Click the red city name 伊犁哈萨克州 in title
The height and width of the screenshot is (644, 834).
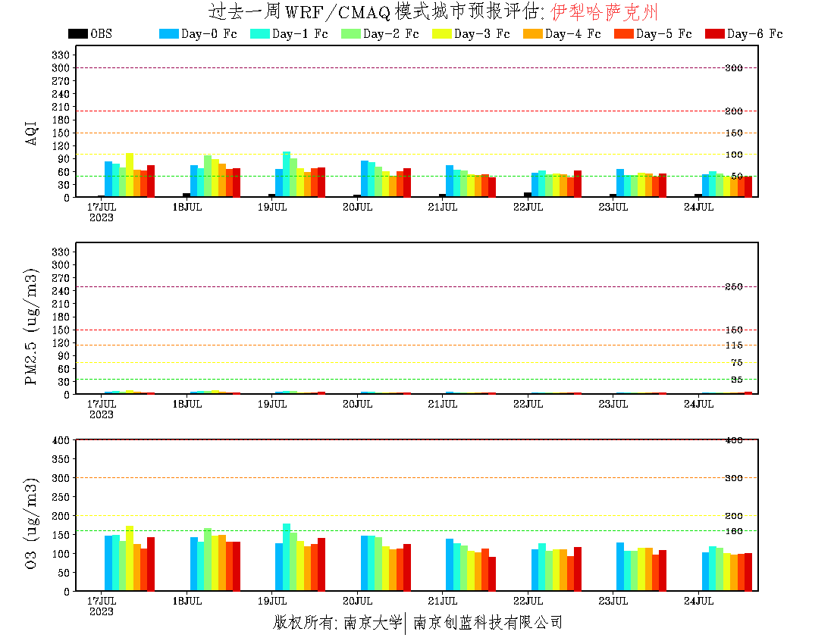[604, 12]
